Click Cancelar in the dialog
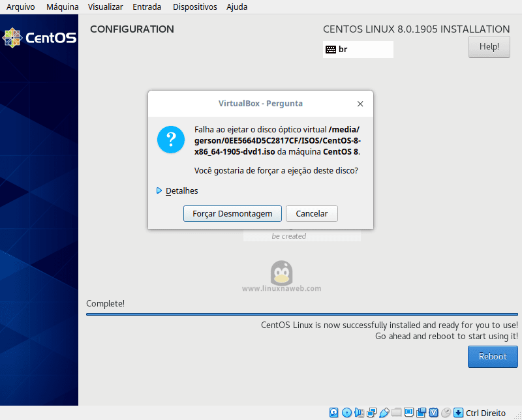The image size is (522, 420). tap(312, 214)
